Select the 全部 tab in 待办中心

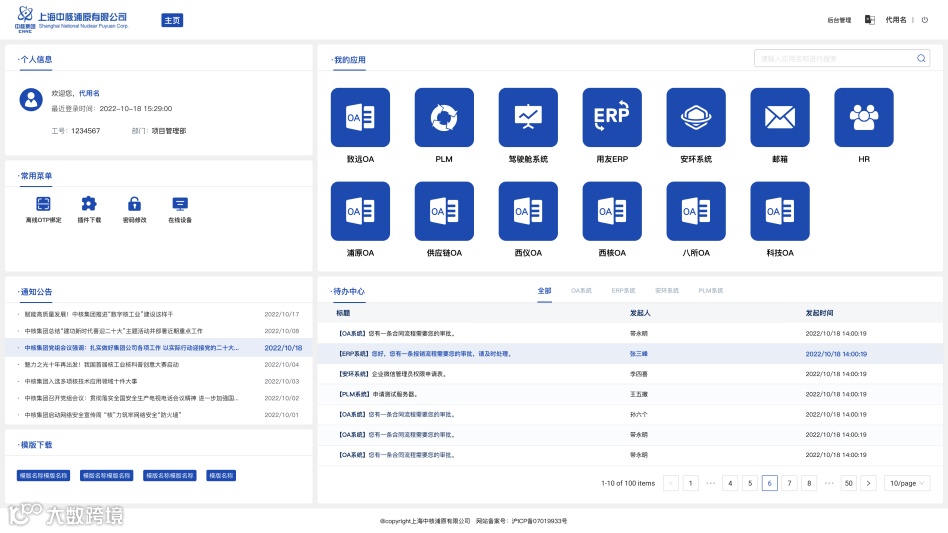click(x=545, y=291)
